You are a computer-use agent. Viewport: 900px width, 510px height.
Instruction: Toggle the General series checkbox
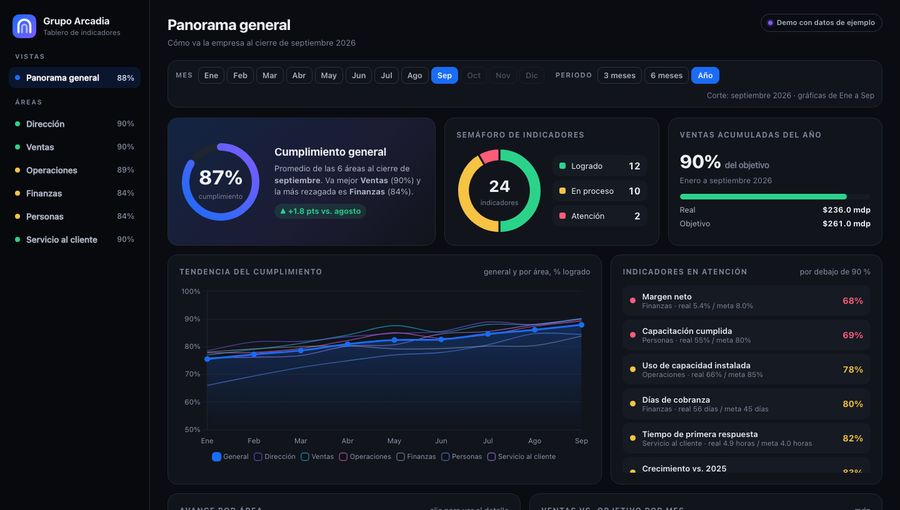216,457
